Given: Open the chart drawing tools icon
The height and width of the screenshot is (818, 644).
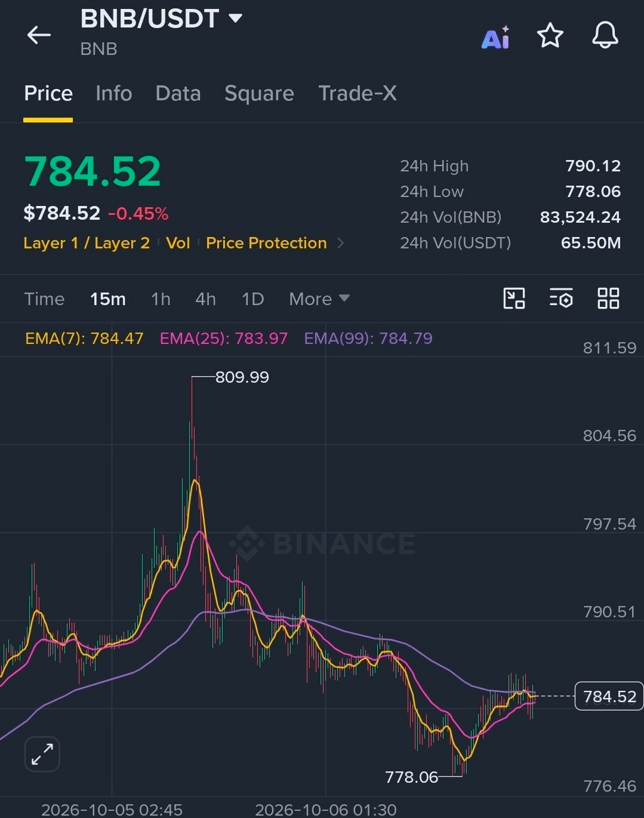Looking at the screenshot, I should (x=514, y=298).
